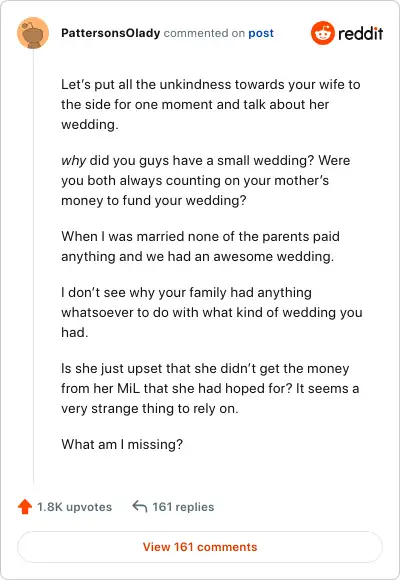Image resolution: width=400 pixels, height=580 pixels.
Task: Open the reddit wordmark link
Action: pyautogui.click(x=360, y=33)
